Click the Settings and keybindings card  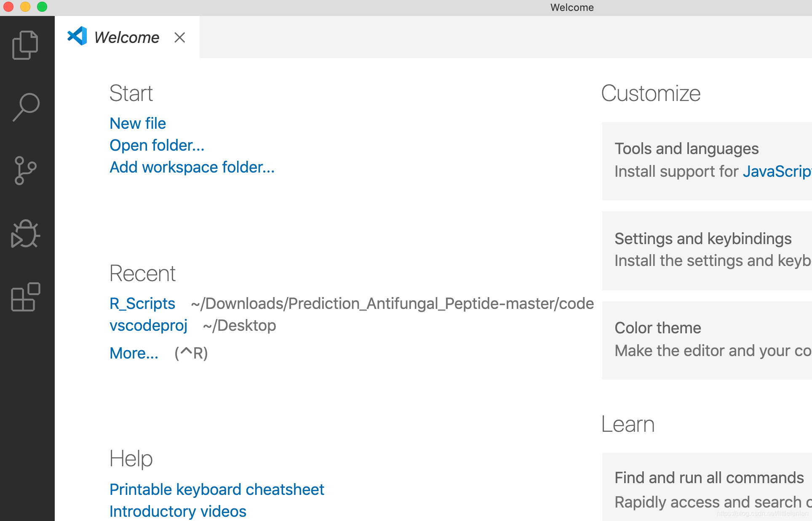coord(707,250)
